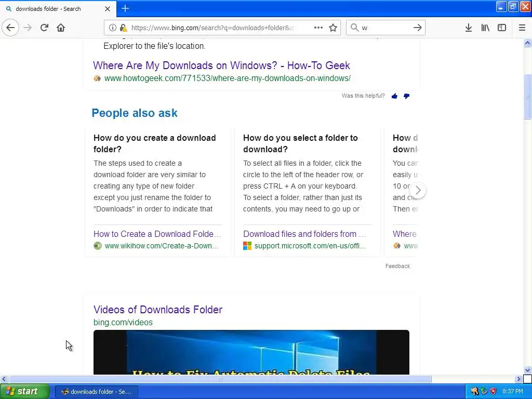Show next People also ask cards
This screenshot has width=532, height=399.
pyautogui.click(x=418, y=190)
